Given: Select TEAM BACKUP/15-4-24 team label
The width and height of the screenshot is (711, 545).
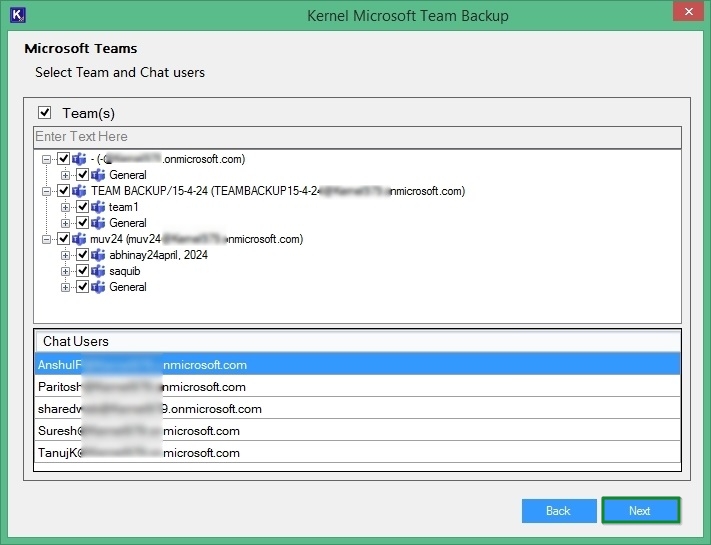Looking at the screenshot, I should click(x=278, y=191).
